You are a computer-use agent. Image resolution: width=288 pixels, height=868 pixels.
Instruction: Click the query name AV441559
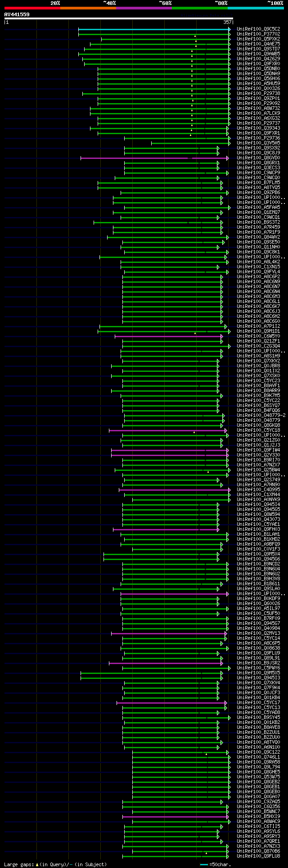pos(17,14)
